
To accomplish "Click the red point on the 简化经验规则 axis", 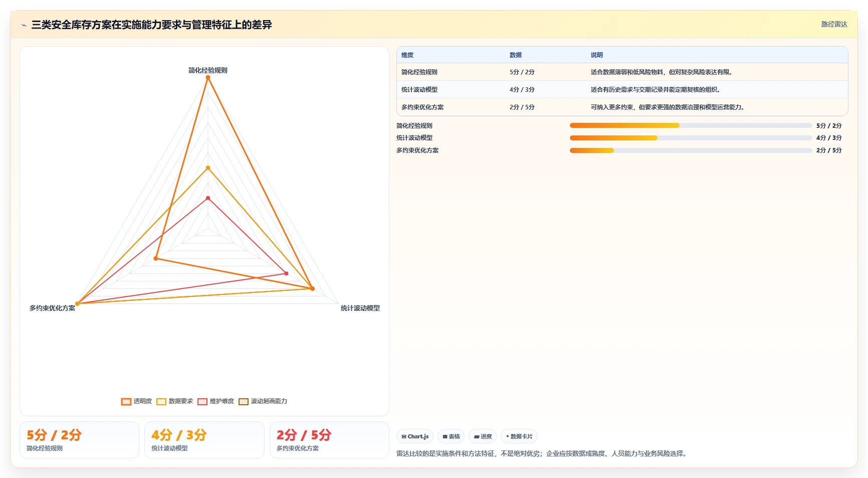I will [208, 198].
